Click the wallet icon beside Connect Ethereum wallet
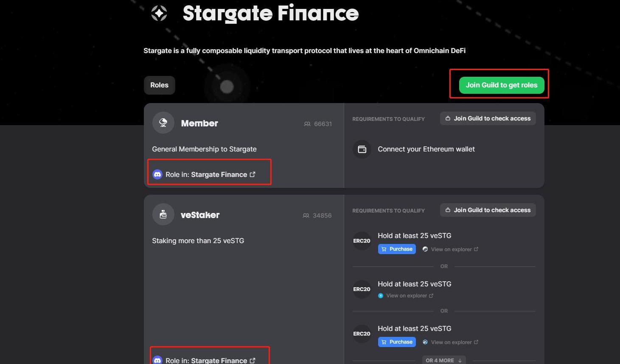Image resolution: width=620 pixels, height=364 pixels. click(x=362, y=149)
